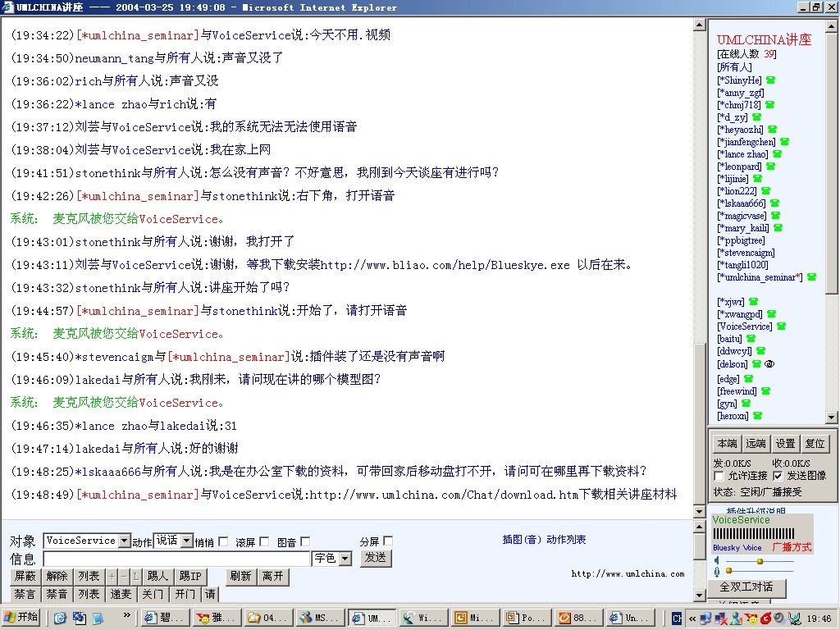Enable the 悄悄 whisper checkbox
The width and height of the screenshot is (840, 630).
coord(223,541)
